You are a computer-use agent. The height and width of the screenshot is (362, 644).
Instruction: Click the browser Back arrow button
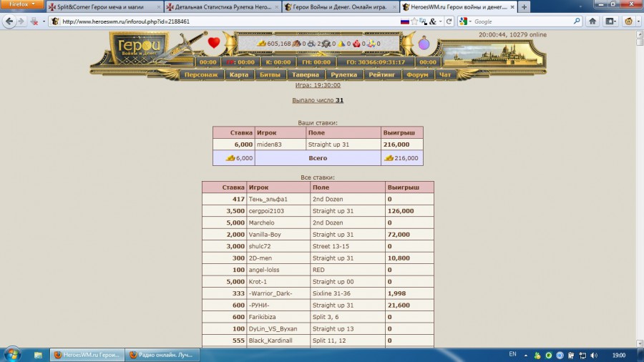[x=9, y=21]
